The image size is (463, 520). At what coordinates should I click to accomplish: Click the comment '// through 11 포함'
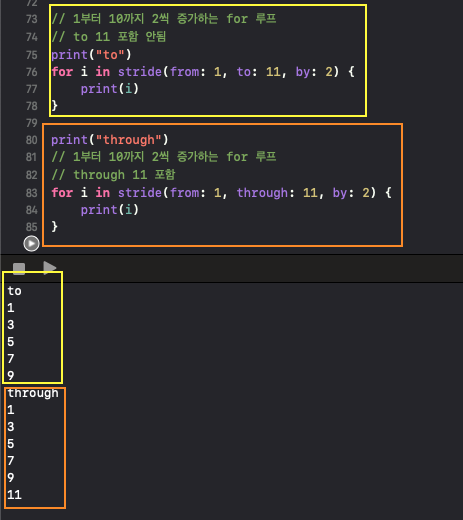[113, 175]
